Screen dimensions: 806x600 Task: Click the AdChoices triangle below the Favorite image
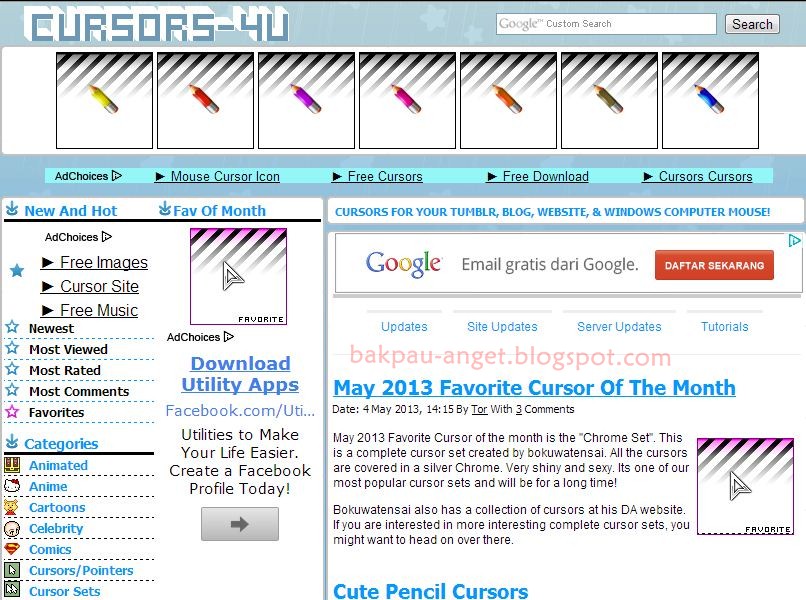[227, 337]
